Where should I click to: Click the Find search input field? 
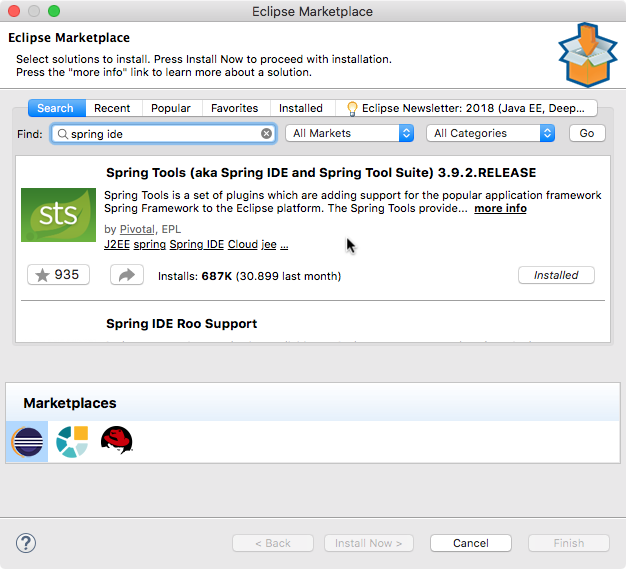[160, 133]
